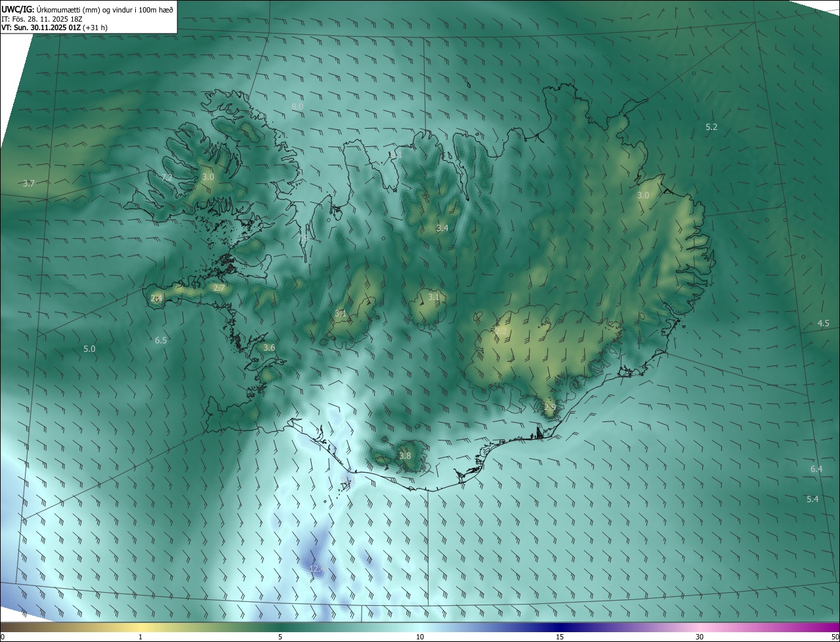Click the 0 tick on the color scale
Image resolution: width=840 pixels, height=642 pixels.
2,637
